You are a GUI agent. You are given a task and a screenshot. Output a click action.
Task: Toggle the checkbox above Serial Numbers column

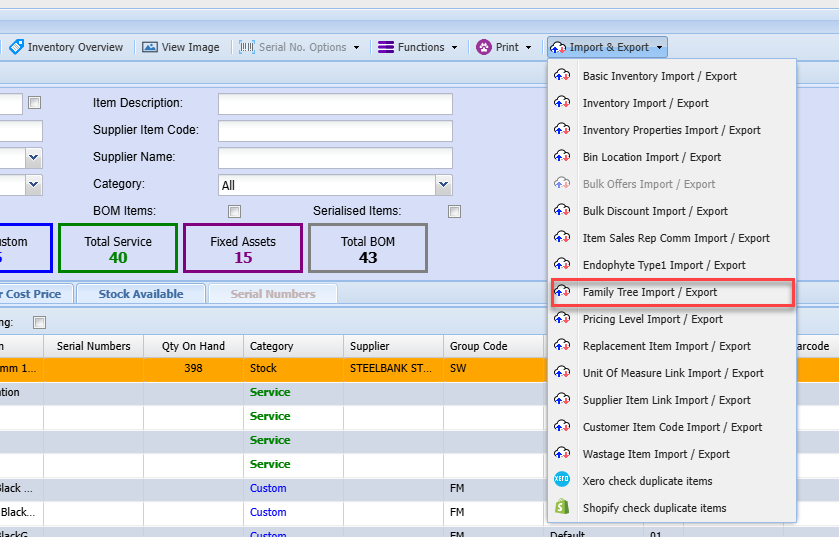[x=40, y=322]
